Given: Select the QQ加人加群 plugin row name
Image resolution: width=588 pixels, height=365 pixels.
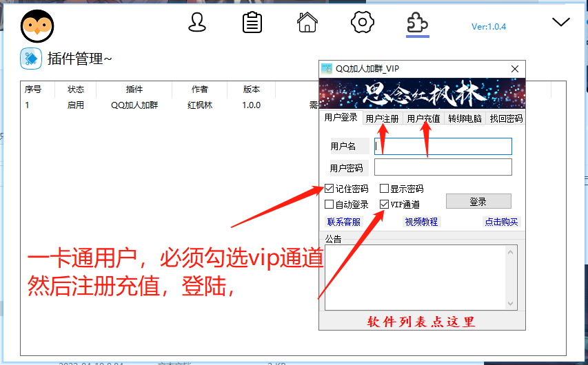Looking at the screenshot, I should 134,105.
